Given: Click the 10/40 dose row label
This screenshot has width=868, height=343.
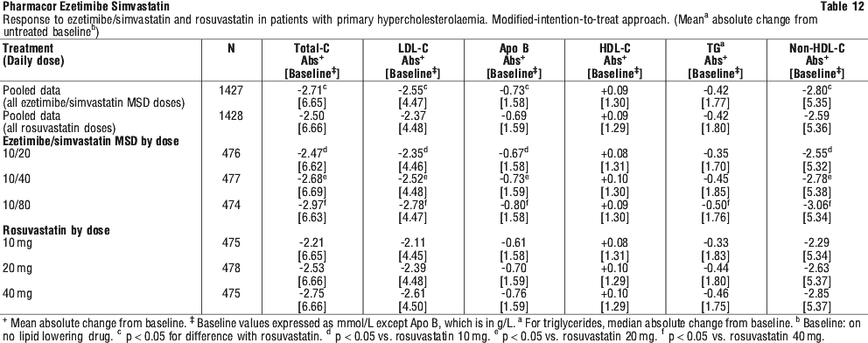Looking at the screenshot, I should point(15,178).
